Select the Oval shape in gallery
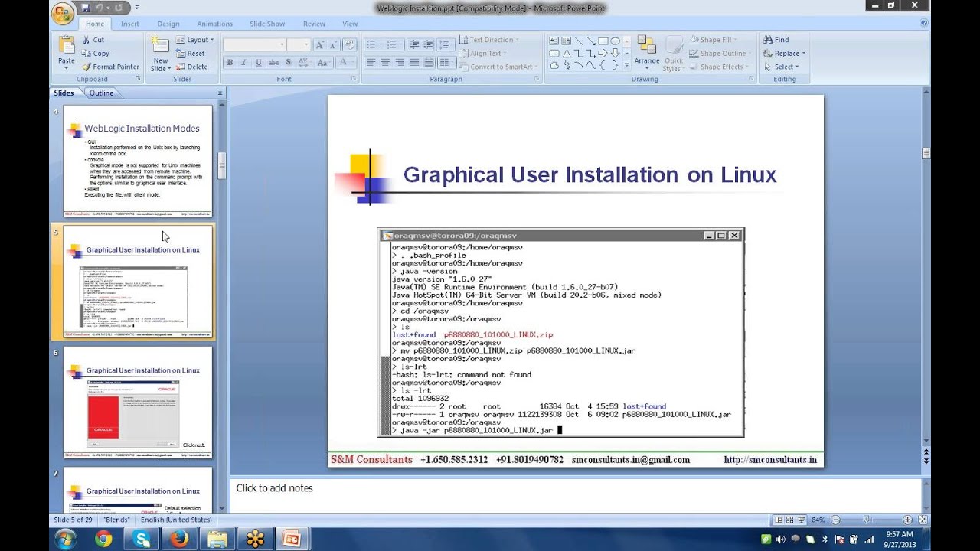This screenshot has height=551, width=980. (x=616, y=41)
